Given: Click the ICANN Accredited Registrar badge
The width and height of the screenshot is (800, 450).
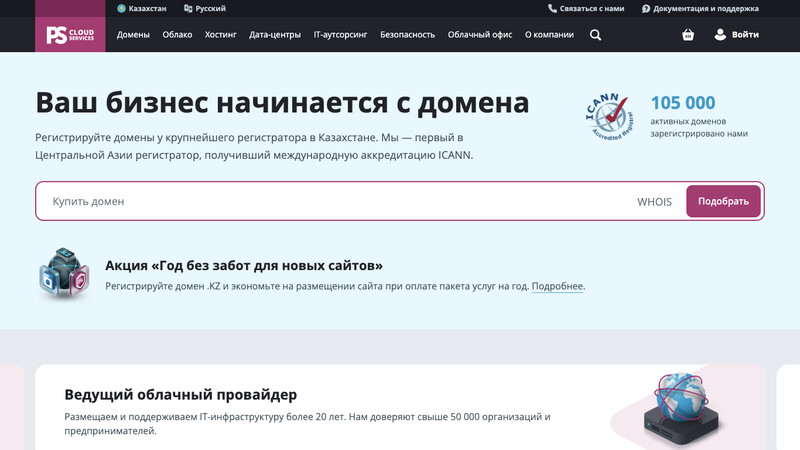Looking at the screenshot, I should tap(609, 117).
